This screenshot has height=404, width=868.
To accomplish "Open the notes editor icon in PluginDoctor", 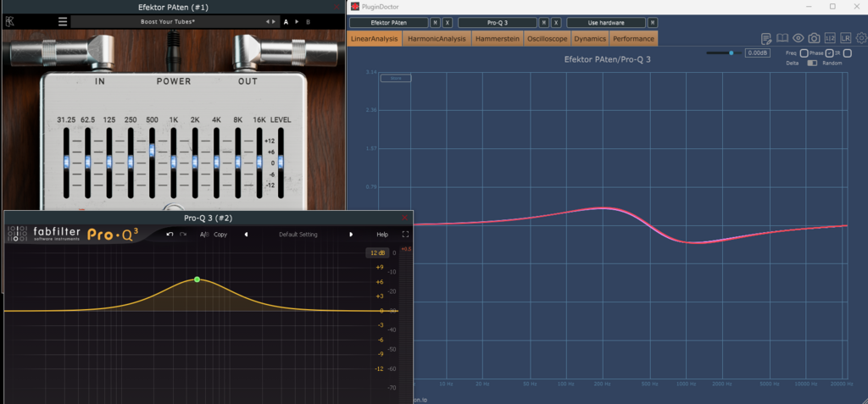I will (x=766, y=38).
